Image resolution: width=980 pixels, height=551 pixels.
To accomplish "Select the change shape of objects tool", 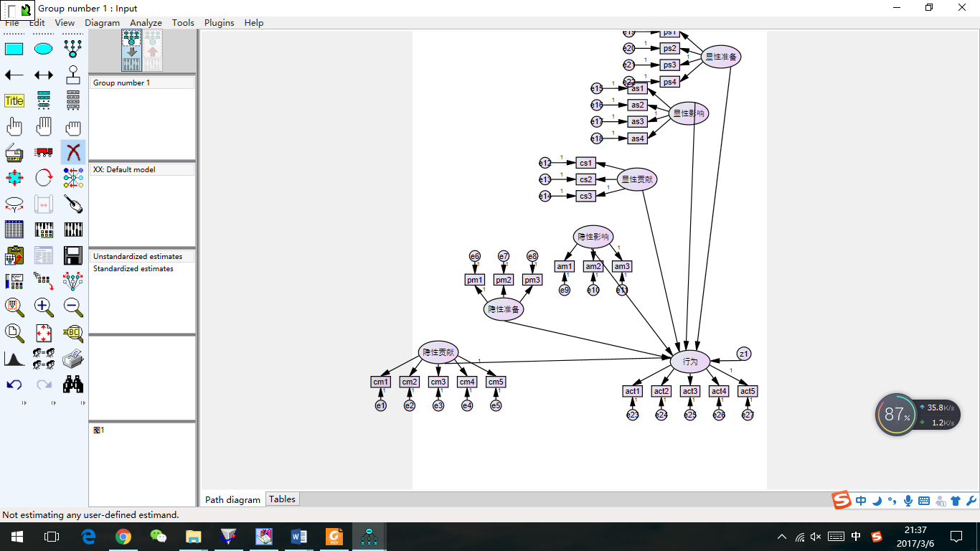I will pos(14,177).
